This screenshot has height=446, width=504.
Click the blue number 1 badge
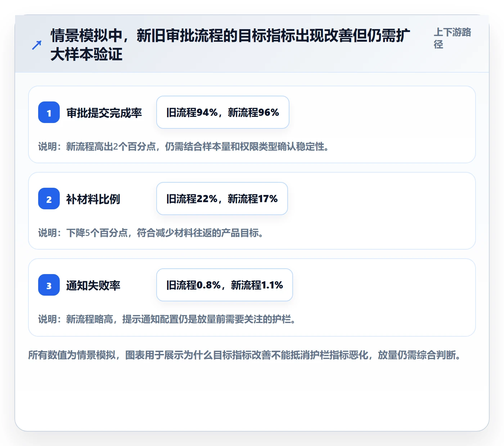(x=49, y=112)
